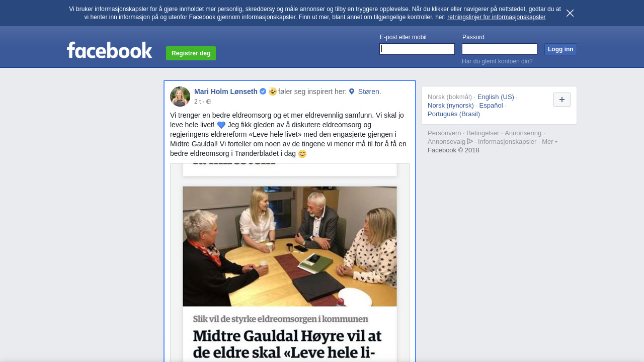Image resolution: width=644 pixels, height=362 pixels.
Task: Open the Personvern footer link
Action: [444, 133]
